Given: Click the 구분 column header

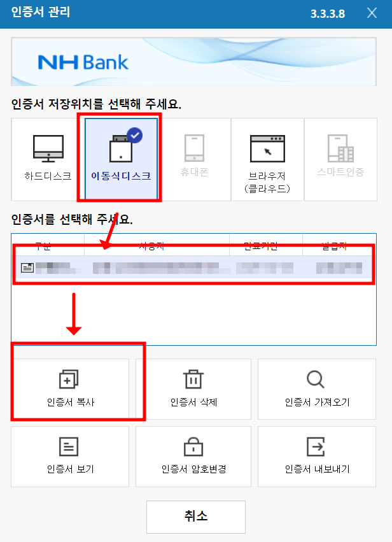Looking at the screenshot, I should pos(48,246).
